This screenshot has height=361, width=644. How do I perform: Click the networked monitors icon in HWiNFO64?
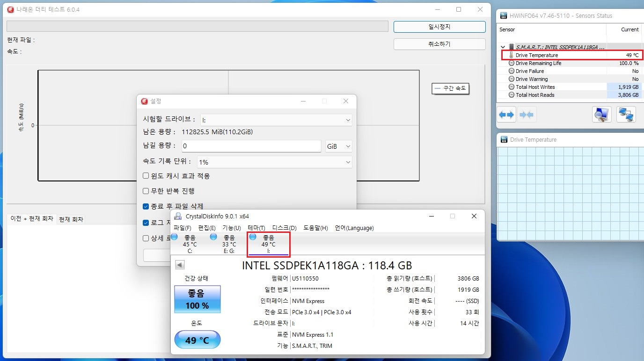[x=626, y=114]
